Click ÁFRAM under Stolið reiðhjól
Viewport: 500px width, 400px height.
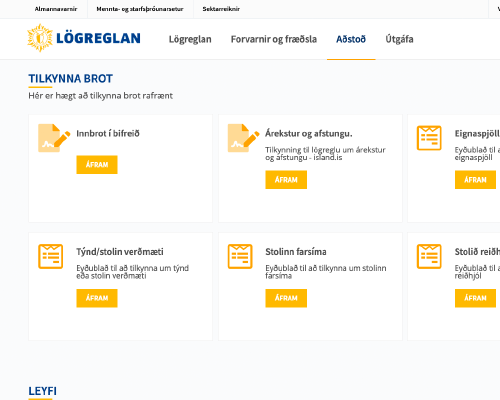point(475,298)
